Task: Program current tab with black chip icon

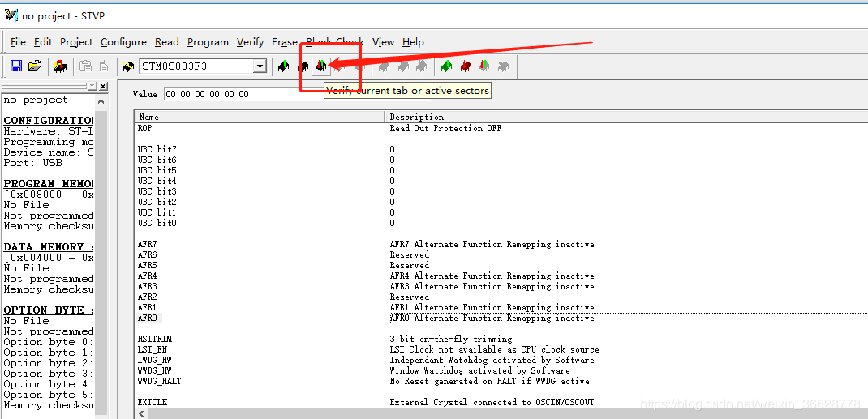Action: 303,66
